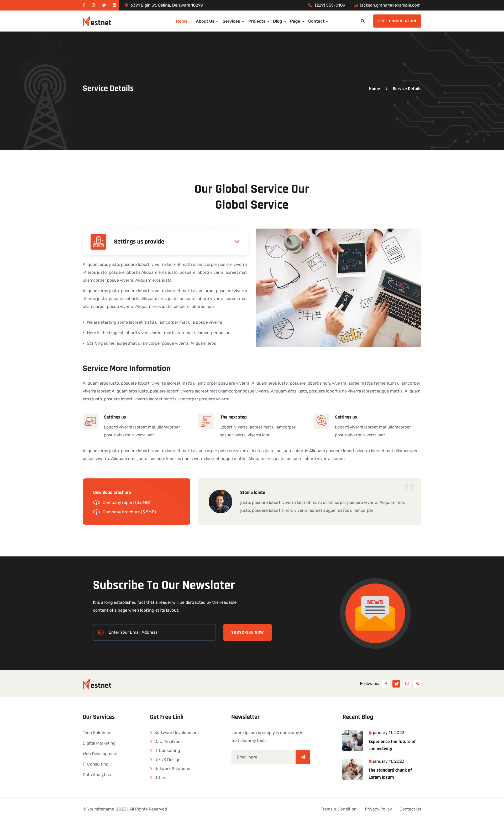Click the SUBSCRIBE NOW button
Image resolution: width=504 pixels, height=821 pixels.
(x=247, y=632)
